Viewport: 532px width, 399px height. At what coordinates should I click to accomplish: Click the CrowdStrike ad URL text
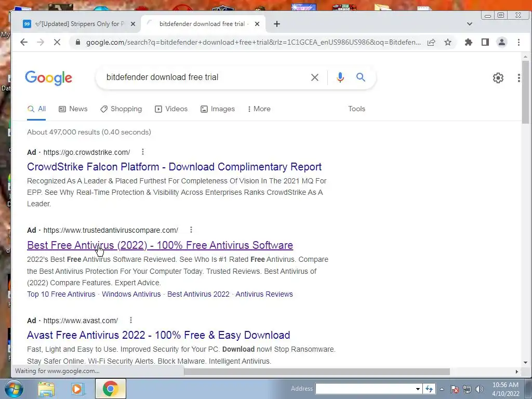(x=87, y=152)
